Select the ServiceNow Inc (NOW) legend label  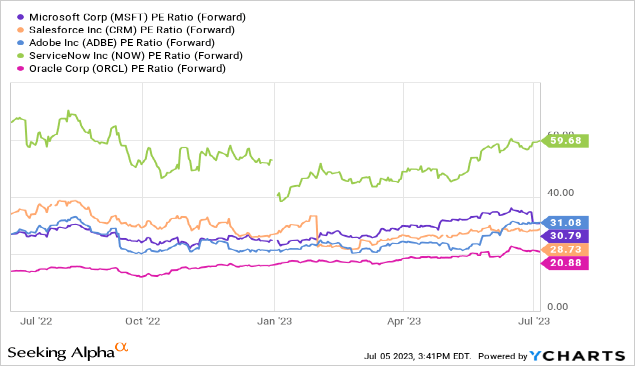[x=136, y=56]
